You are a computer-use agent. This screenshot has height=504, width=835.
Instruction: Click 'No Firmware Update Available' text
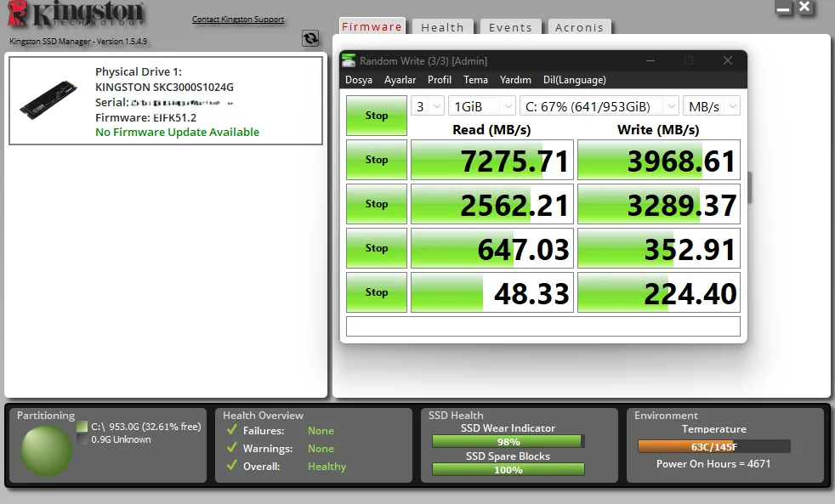(x=178, y=132)
